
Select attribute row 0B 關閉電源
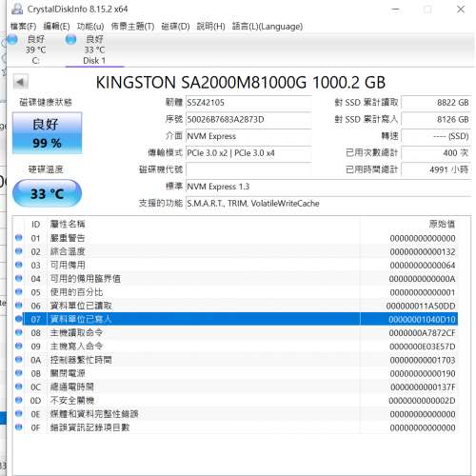235,373
